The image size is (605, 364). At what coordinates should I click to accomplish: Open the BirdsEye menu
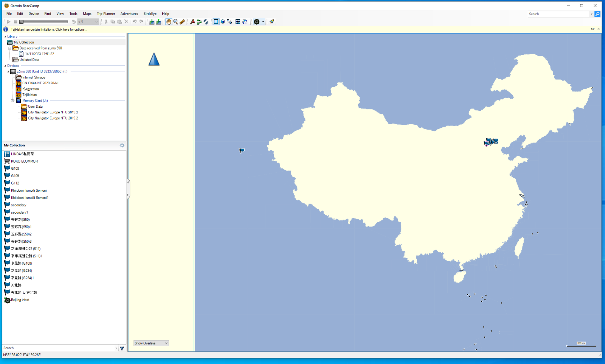pyautogui.click(x=150, y=14)
